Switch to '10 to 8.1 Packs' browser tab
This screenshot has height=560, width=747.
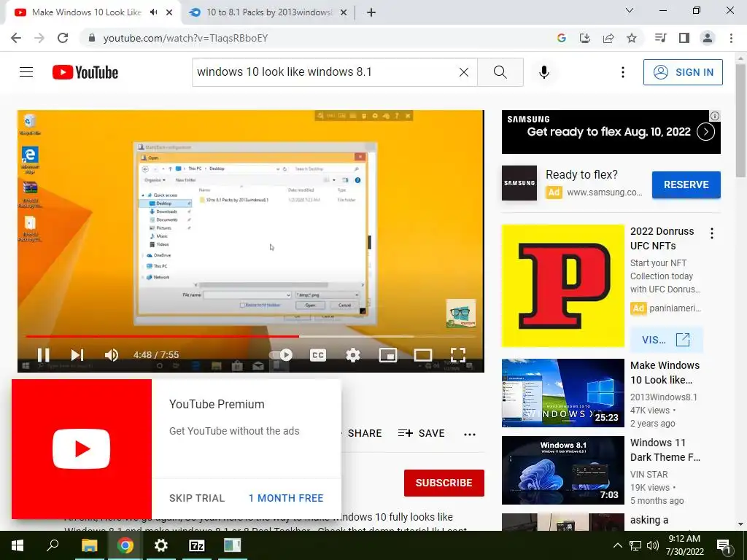coord(269,12)
